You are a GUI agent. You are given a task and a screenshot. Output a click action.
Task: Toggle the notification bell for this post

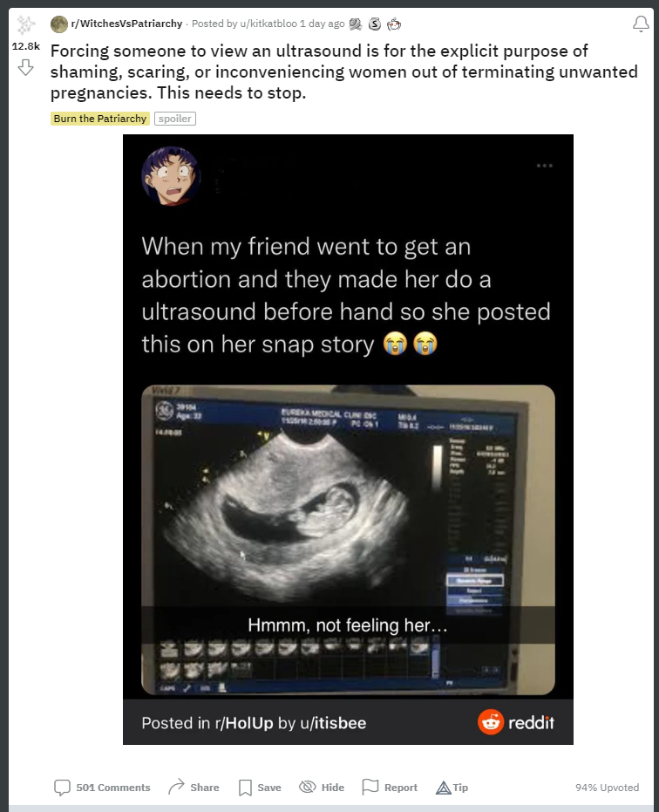[641, 24]
